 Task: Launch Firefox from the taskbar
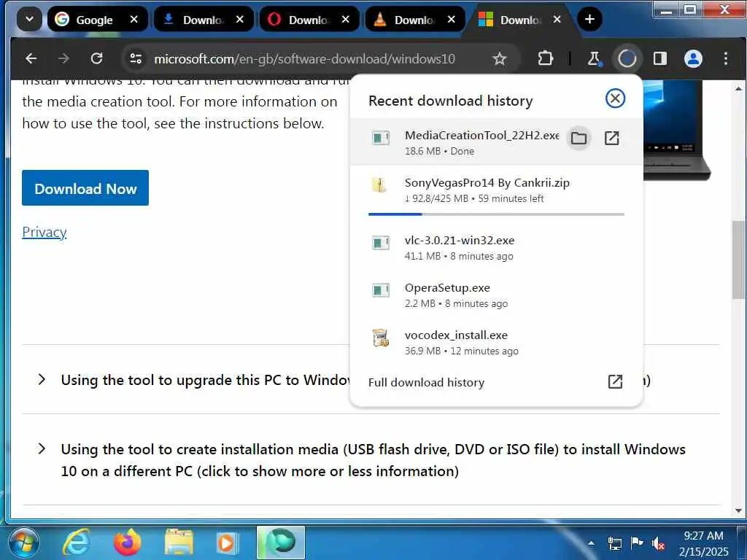(x=128, y=542)
